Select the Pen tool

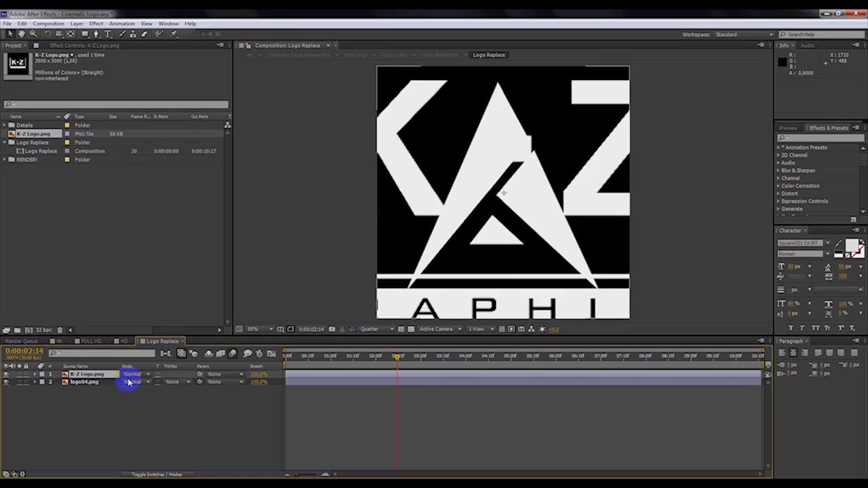(96, 34)
